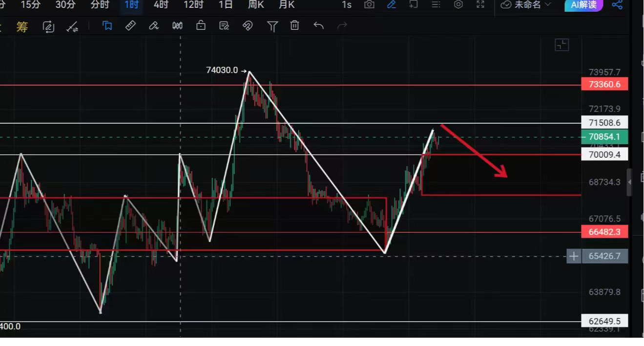Click the yellow 筹 chip distribution button
Screen dimensions: 644x346
pyautogui.click(x=22, y=26)
